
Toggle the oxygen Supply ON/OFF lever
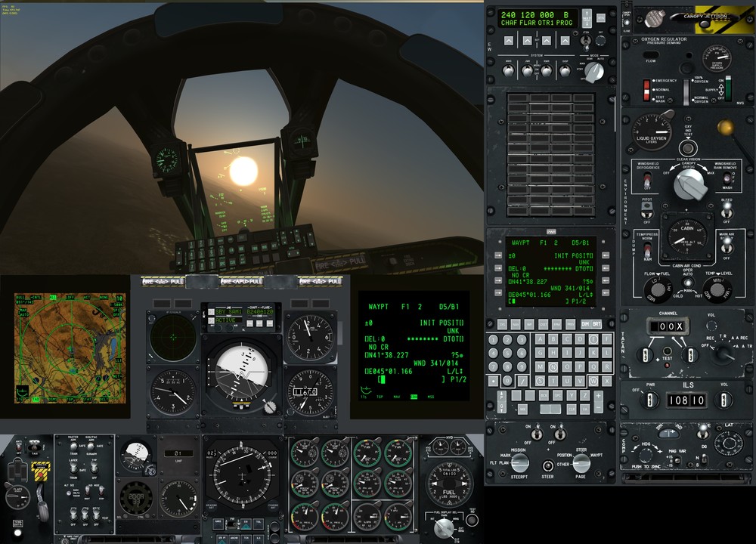pyautogui.click(x=728, y=88)
